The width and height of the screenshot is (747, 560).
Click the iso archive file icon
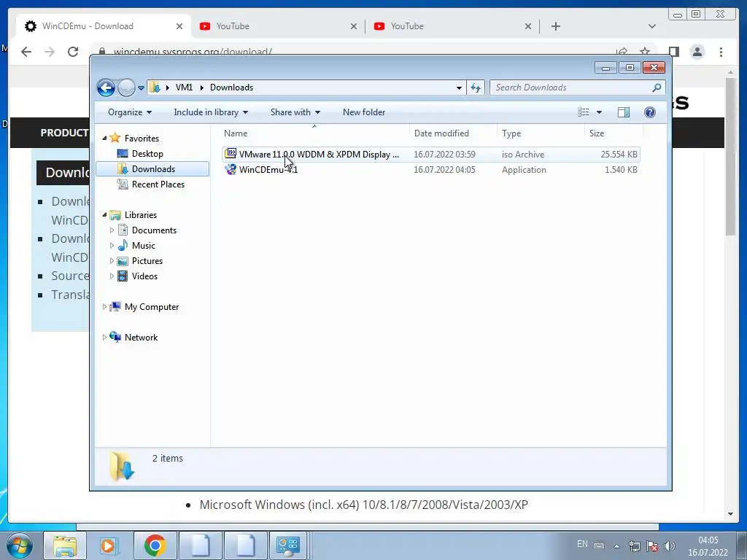[x=231, y=154]
